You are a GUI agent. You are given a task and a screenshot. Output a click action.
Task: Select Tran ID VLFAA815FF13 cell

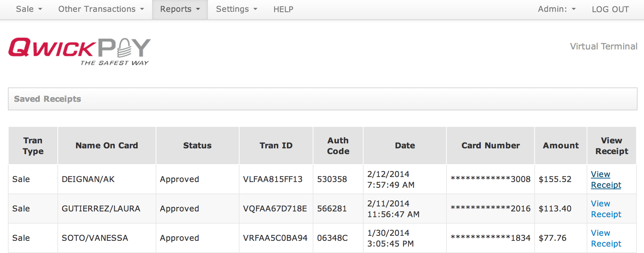click(273, 179)
